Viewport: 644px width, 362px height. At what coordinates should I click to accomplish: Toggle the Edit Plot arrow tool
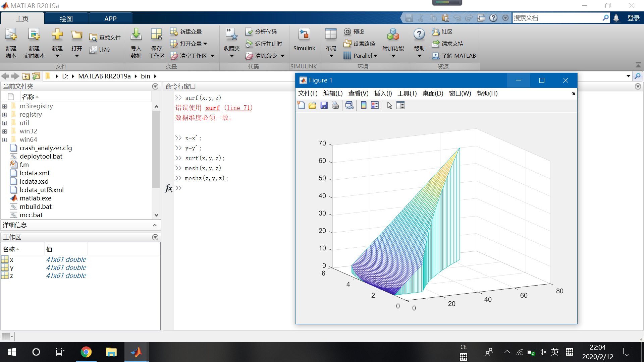coord(389,106)
